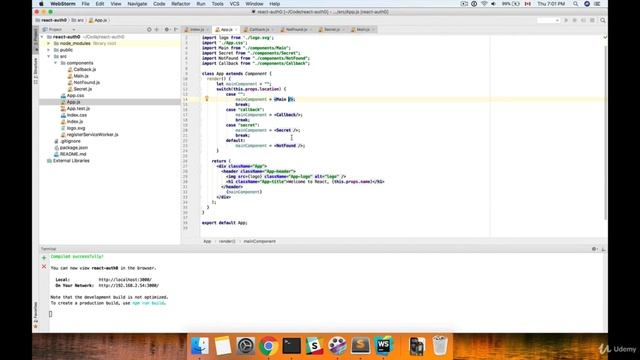640x360 pixels.
Task: Open Google Chrome from the dock
Action: (x=269, y=346)
